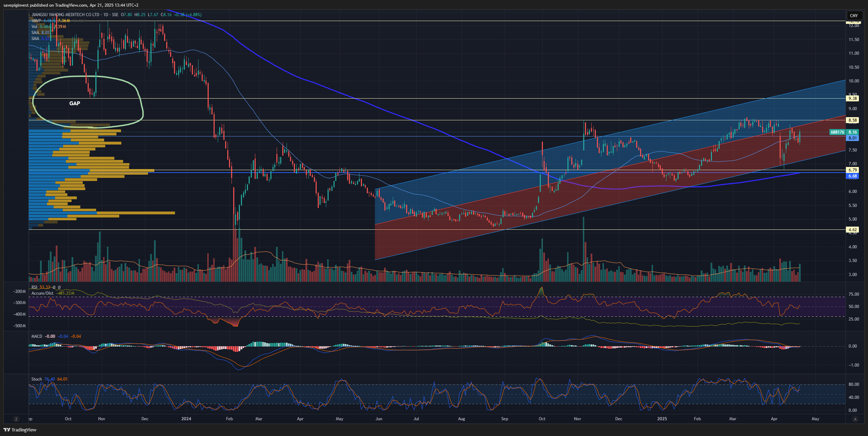Click the Z timezone button on time axis
868x436 pixels.
[16, 419]
